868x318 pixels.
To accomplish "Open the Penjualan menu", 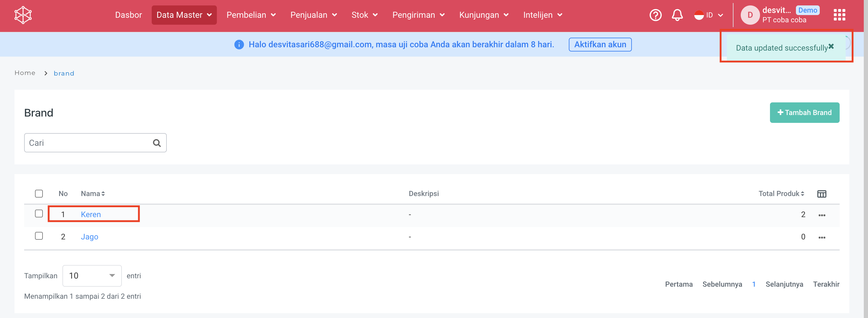I will [x=313, y=15].
